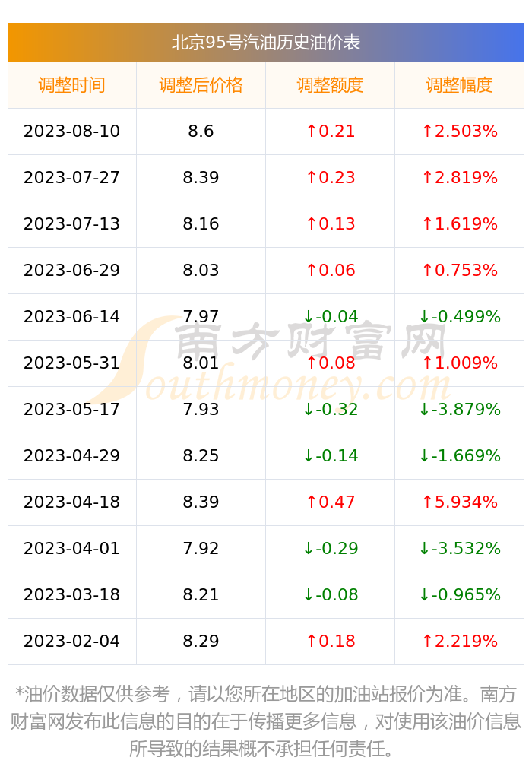Image resolution: width=532 pixels, height=770 pixels.
Task: Click the ↑0.47 adjustment amount
Action: [x=330, y=502]
